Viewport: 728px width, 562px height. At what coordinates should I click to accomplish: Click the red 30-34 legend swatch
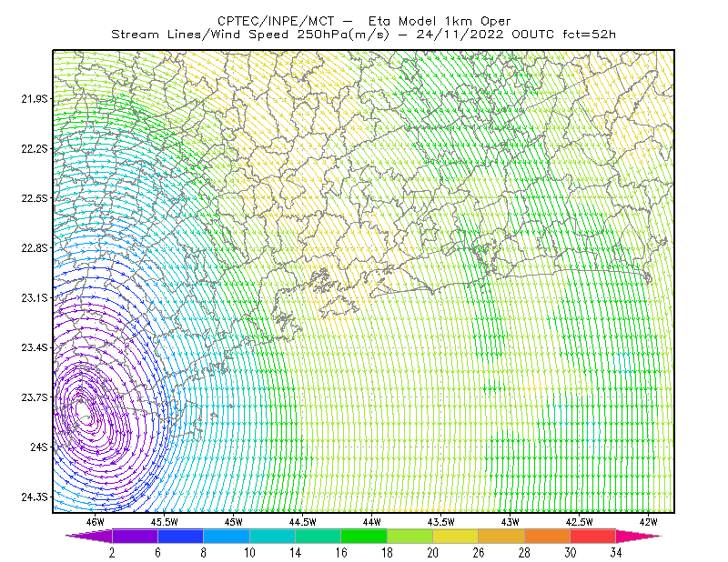point(593,536)
